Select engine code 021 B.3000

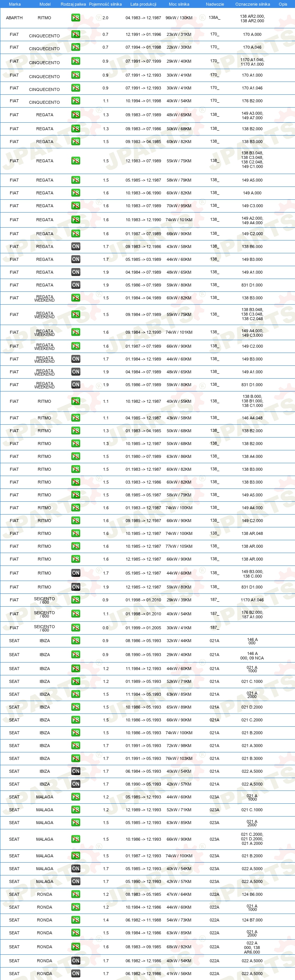[252, 758]
